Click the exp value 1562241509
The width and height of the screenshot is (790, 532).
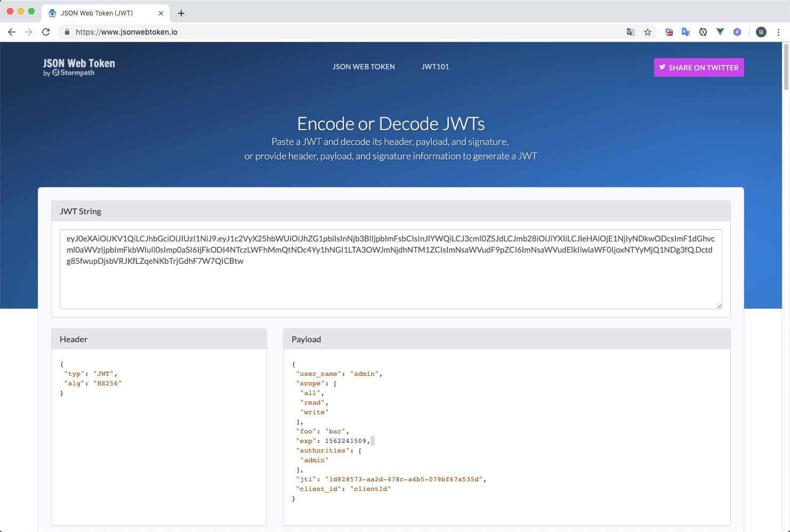(345, 441)
